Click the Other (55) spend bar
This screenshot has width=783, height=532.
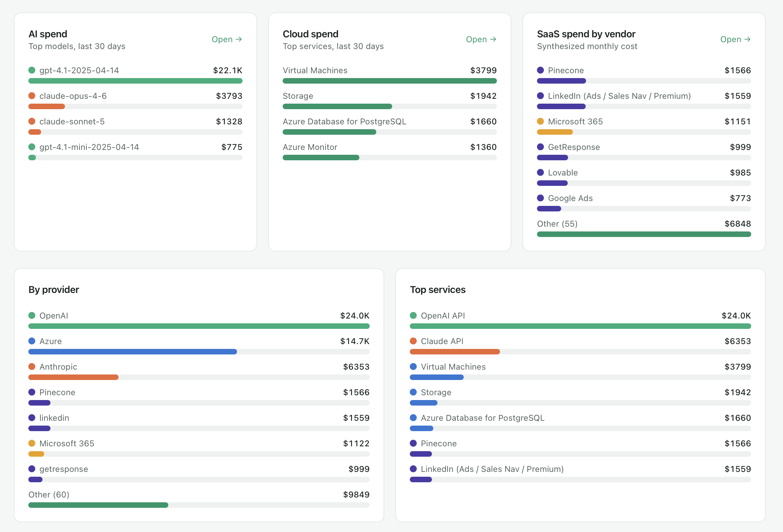644,234
